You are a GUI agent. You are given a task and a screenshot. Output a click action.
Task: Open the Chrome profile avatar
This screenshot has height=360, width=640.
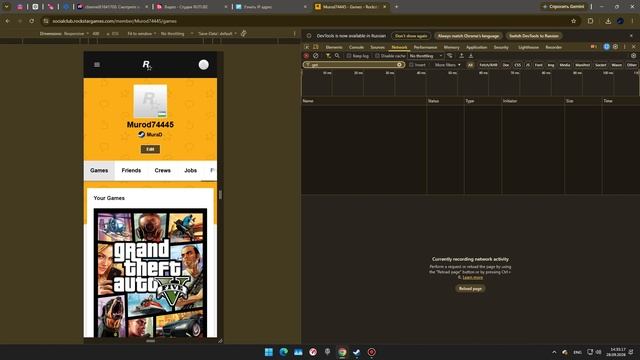(620, 21)
